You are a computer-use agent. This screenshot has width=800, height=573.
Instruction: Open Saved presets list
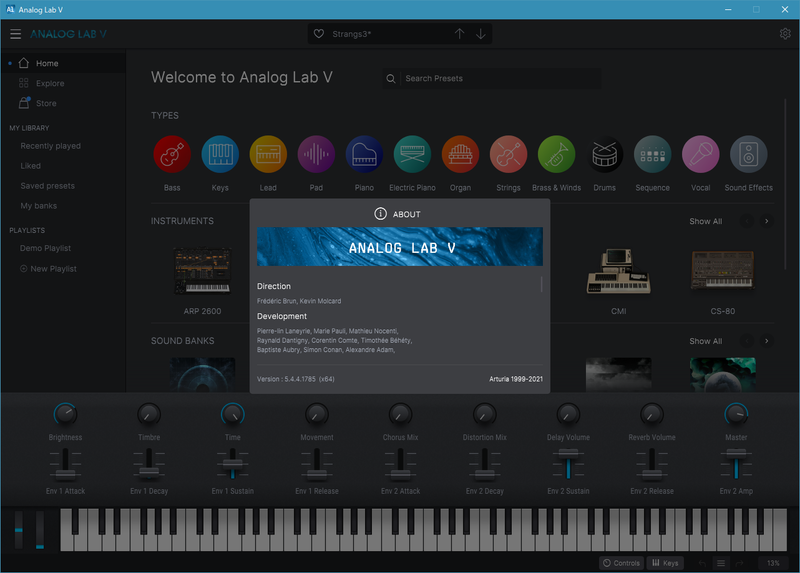pyautogui.click(x=47, y=186)
